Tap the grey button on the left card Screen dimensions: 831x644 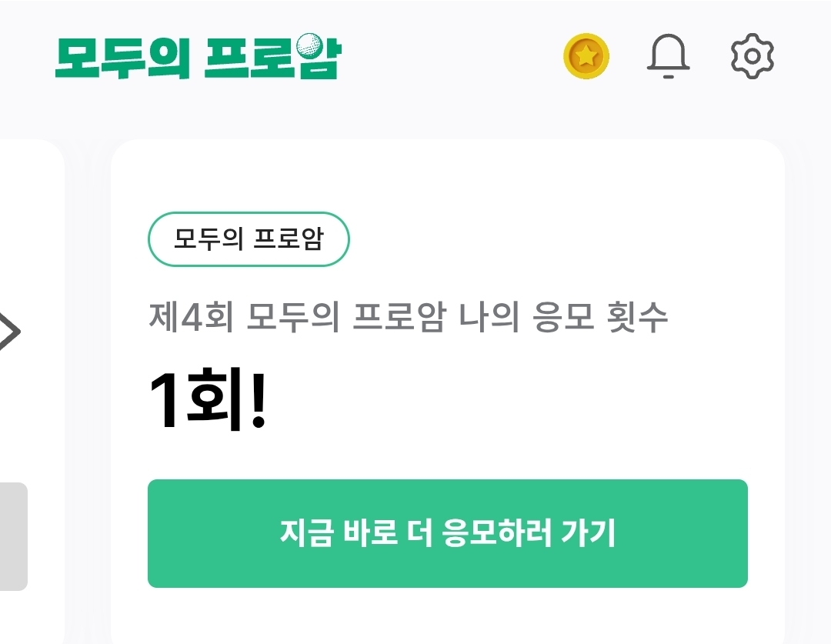[x=14, y=536]
